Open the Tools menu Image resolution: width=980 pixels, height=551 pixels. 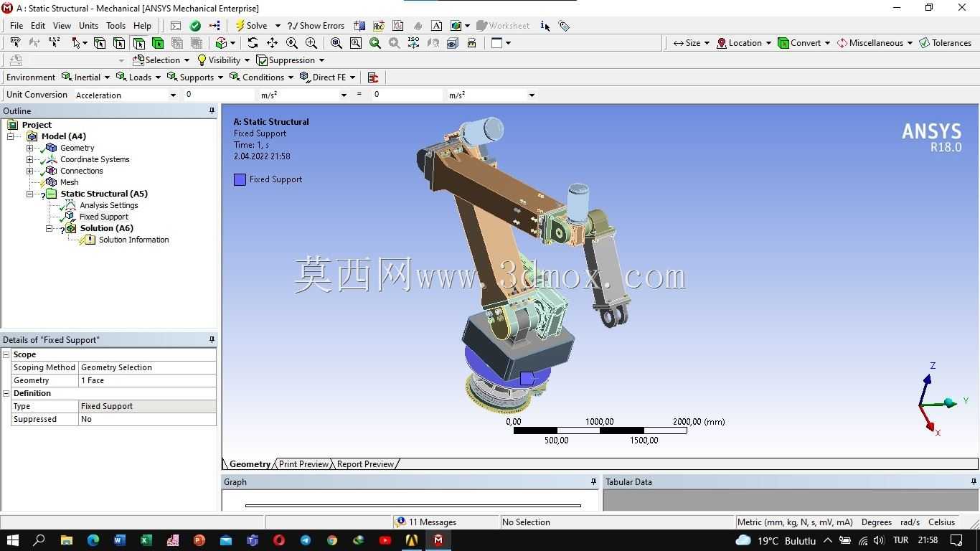[x=116, y=26]
